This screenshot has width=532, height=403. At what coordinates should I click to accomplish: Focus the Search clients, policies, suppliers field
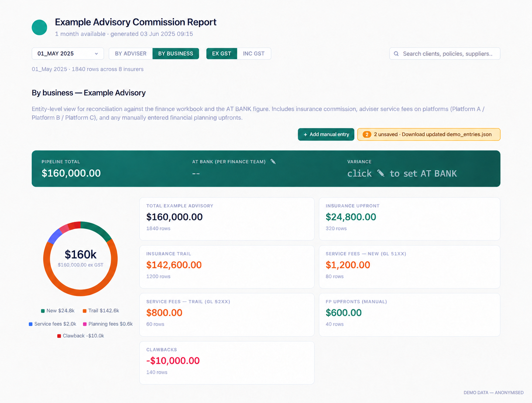coord(445,54)
